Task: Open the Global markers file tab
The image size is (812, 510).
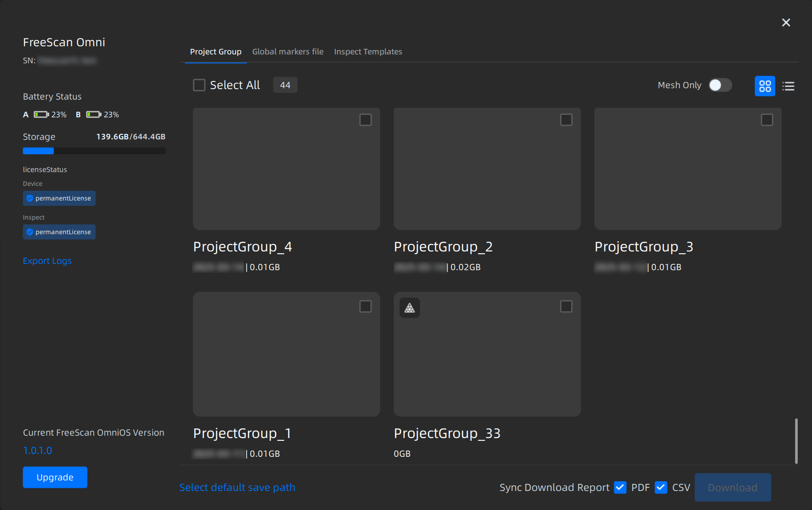Action: [287, 52]
